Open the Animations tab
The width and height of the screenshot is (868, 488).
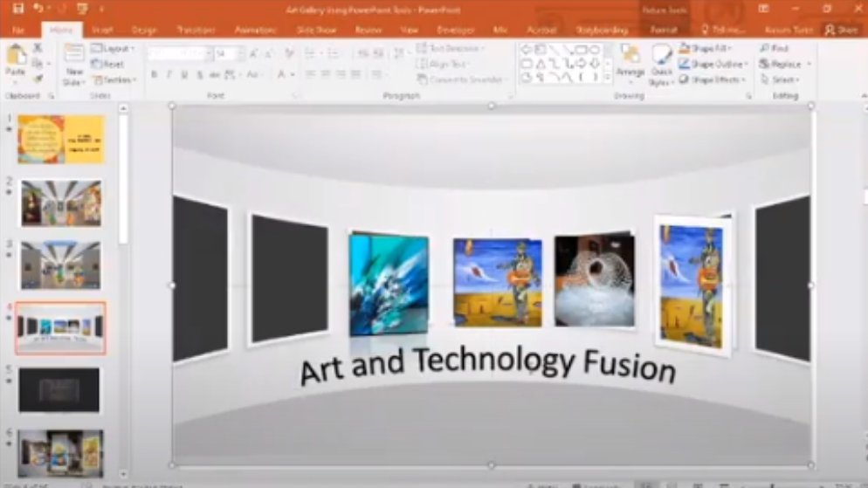coord(255,30)
